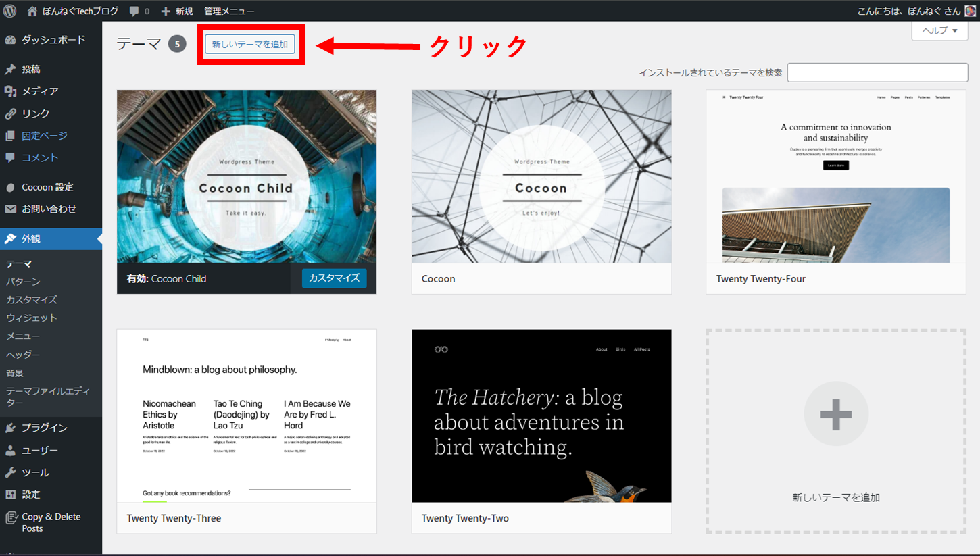Click the 新しいテーマを追加 text in dashed card
980x556 pixels.
point(836,497)
